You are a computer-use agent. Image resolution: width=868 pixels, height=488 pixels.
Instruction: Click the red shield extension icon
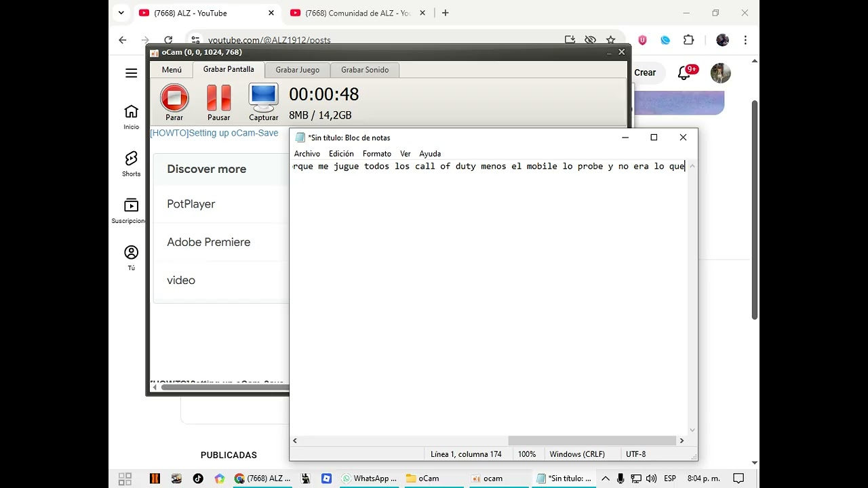pos(642,40)
